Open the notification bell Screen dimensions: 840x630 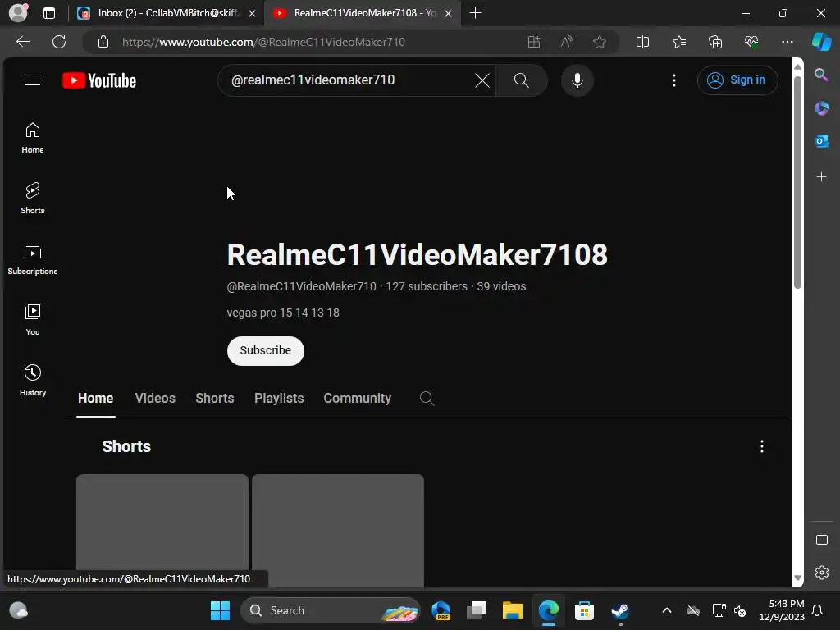tap(817, 610)
